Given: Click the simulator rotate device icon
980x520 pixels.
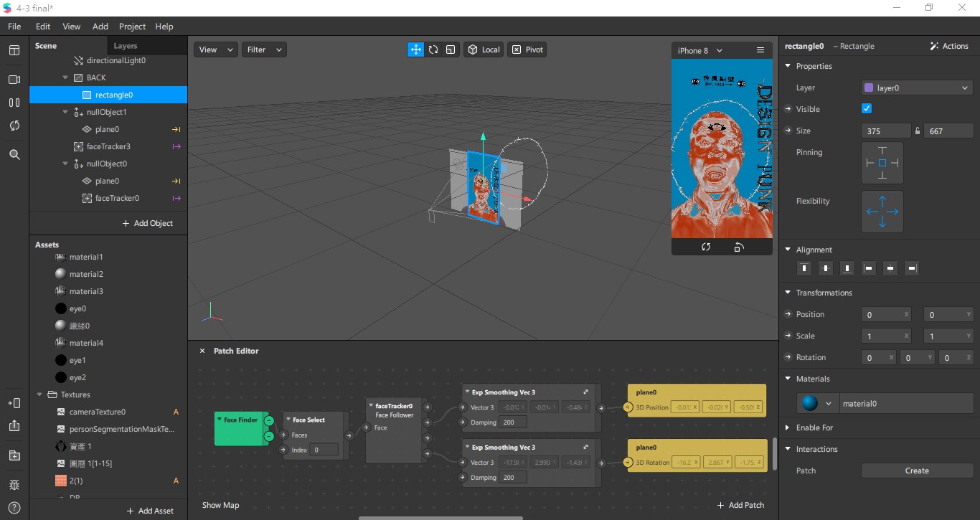Looking at the screenshot, I should click(x=739, y=247).
